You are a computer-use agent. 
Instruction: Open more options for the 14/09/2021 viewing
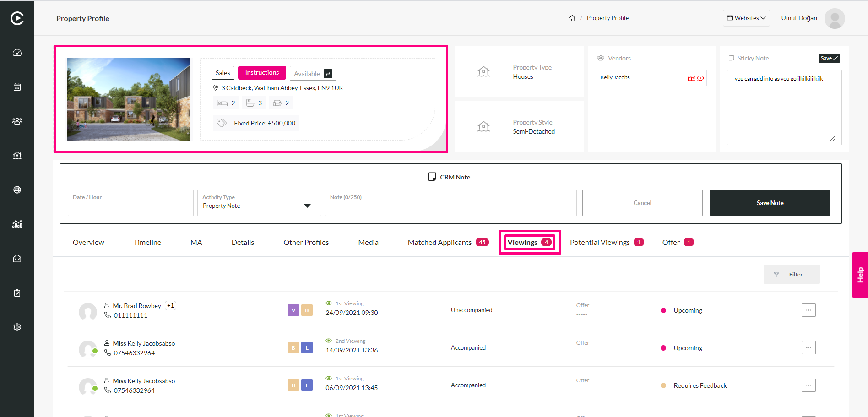coord(808,348)
